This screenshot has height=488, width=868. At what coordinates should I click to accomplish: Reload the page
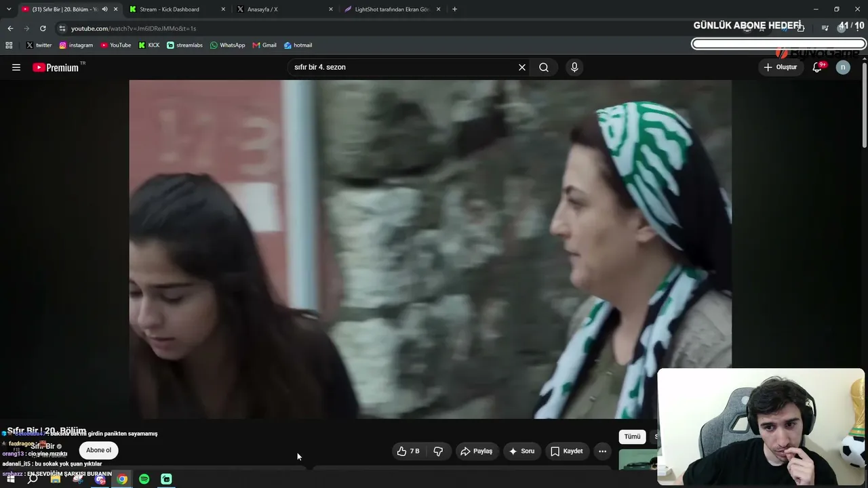tap(43, 28)
